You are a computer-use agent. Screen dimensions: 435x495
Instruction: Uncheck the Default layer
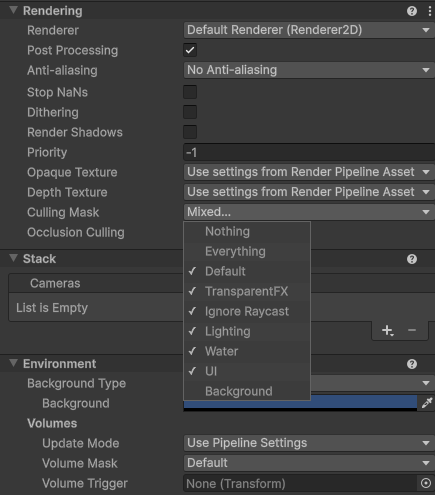click(247, 272)
